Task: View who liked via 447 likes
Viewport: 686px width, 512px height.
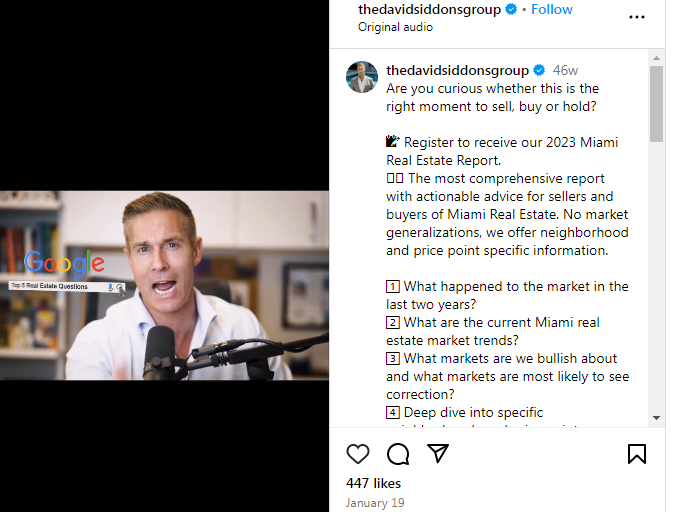Action: (x=373, y=483)
